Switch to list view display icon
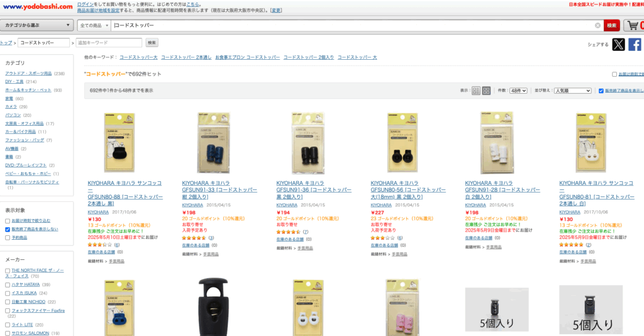 [476, 91]
